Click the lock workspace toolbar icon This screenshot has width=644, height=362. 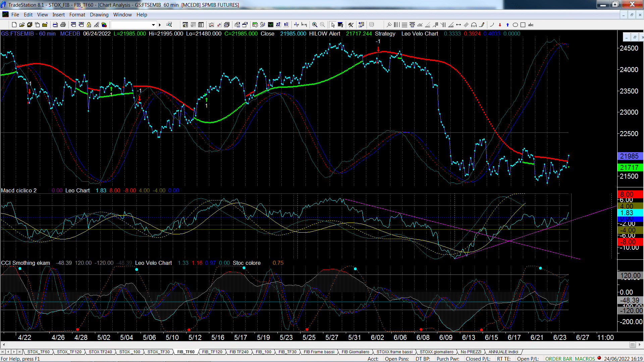tap(89, 25)
